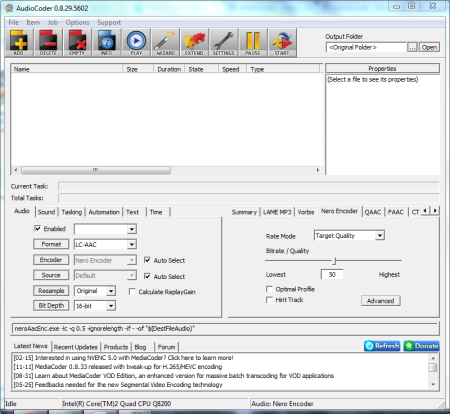
Task: Switch to the Vorbis tab
Action: (x=306, y=212)
